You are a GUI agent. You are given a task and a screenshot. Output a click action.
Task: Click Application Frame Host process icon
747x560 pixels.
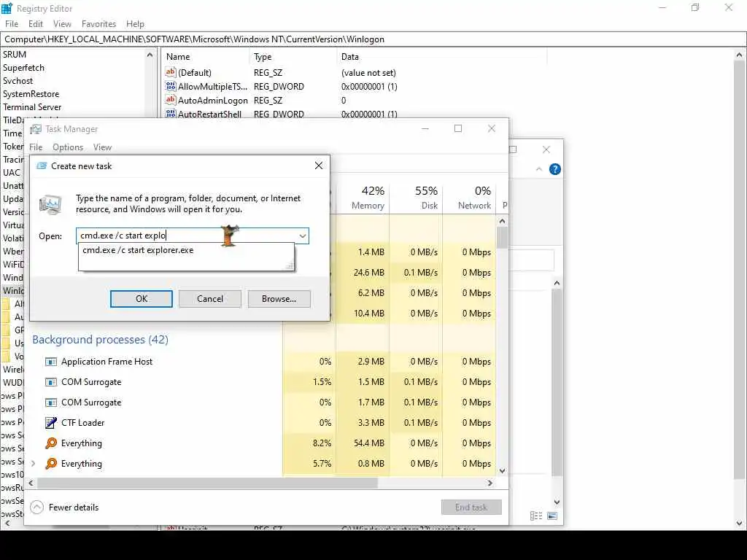(x=51, y=362)
